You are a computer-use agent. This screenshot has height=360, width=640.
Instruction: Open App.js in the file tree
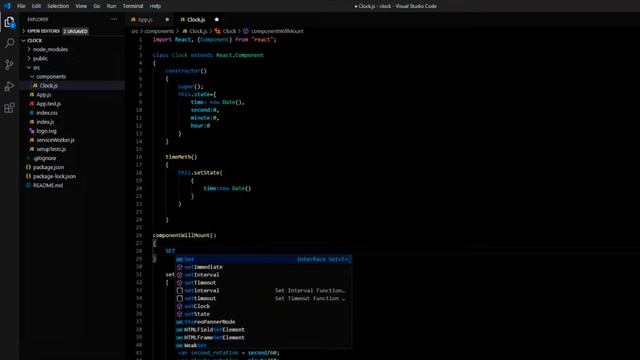coord(44,94)
